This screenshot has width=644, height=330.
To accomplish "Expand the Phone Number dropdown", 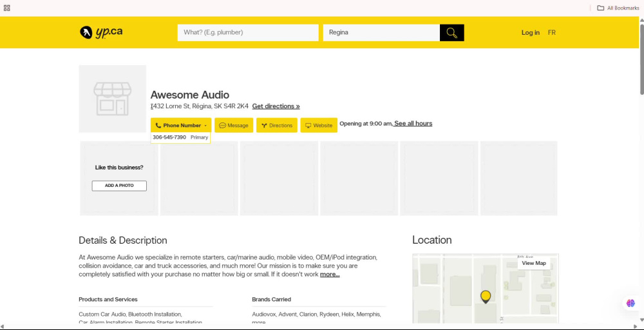I will 181,125.
